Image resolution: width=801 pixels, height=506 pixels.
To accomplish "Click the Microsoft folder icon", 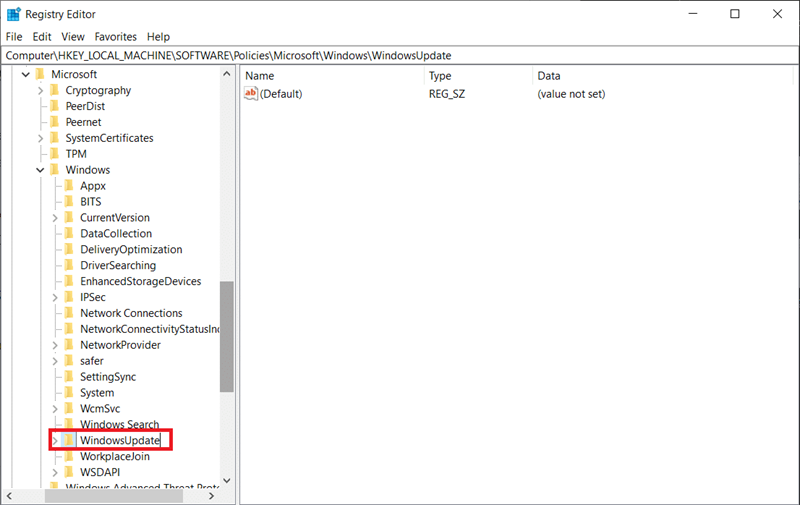I will (x=40, y=75).
